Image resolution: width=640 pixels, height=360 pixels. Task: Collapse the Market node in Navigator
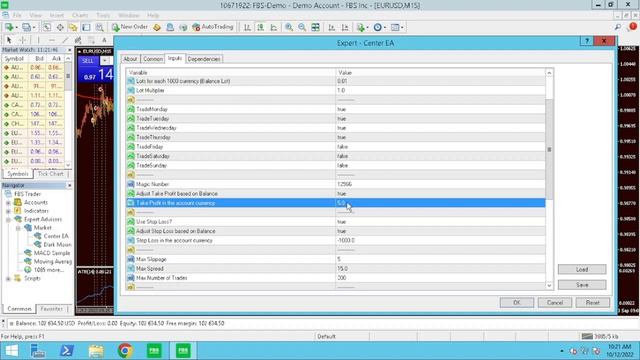pyautogui.click(x=18, y=228)
